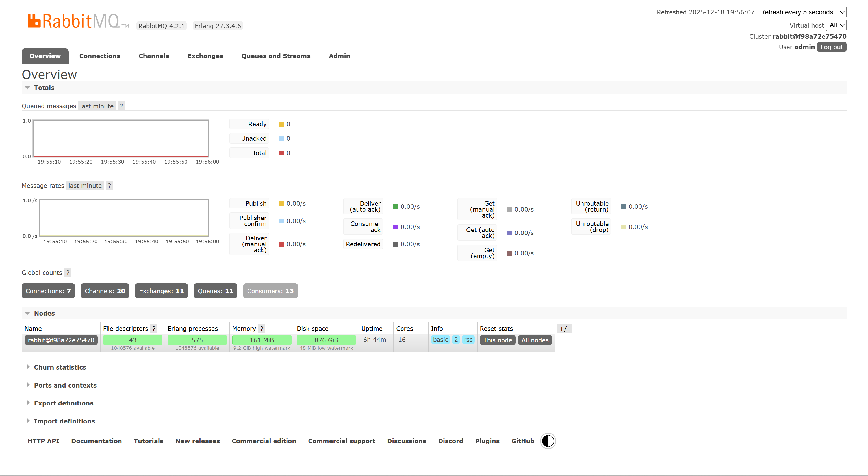Screen dimensions: 868x476
Task: Click Message rates help question mark
Action: tap(109, 186)
